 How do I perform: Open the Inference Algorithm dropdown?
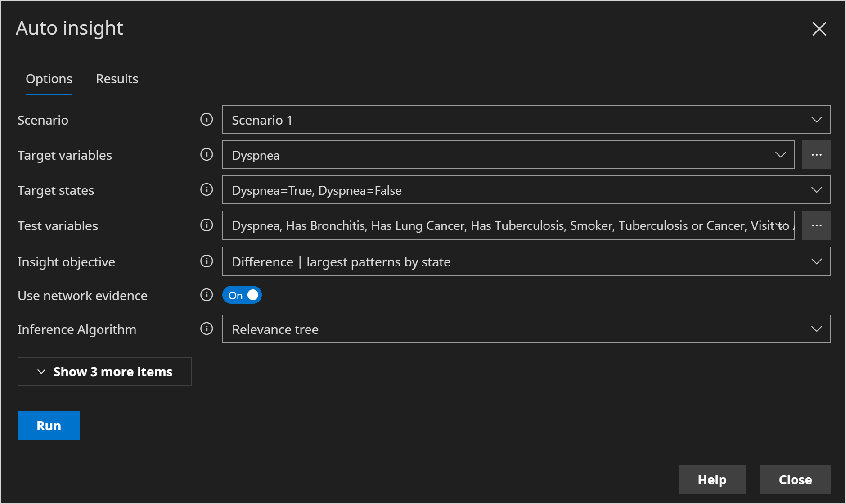click(x=816, y=329)
